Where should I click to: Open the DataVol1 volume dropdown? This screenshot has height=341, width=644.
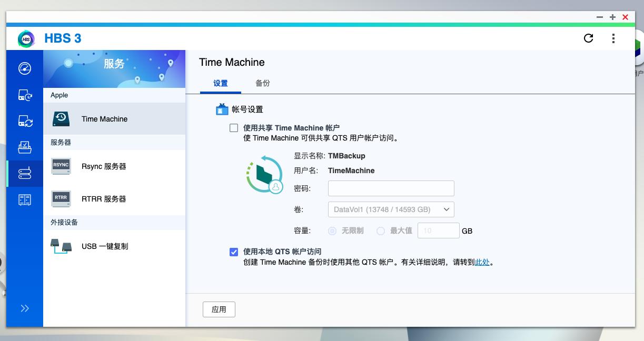tap(391, 209)
